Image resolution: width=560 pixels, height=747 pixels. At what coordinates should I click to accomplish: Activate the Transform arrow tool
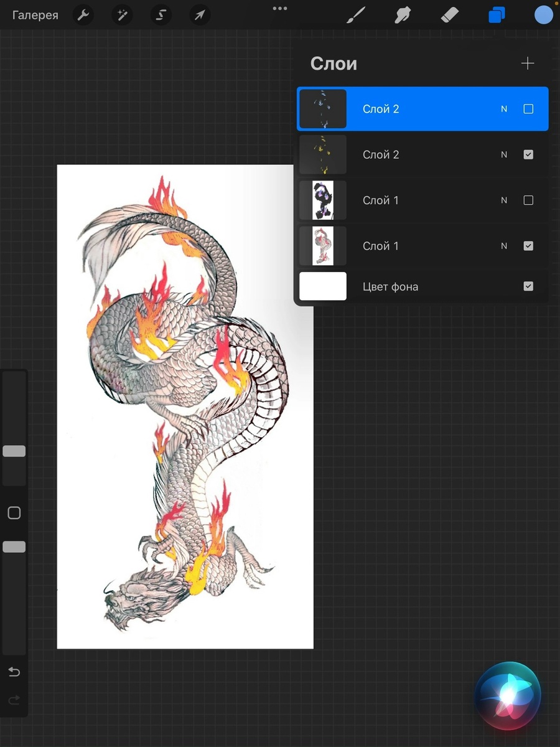pos(200,15)
